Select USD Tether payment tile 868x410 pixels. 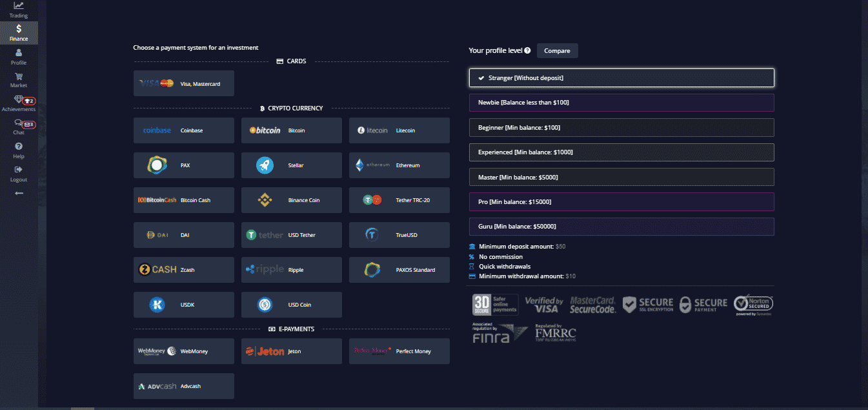pos(292,235)
